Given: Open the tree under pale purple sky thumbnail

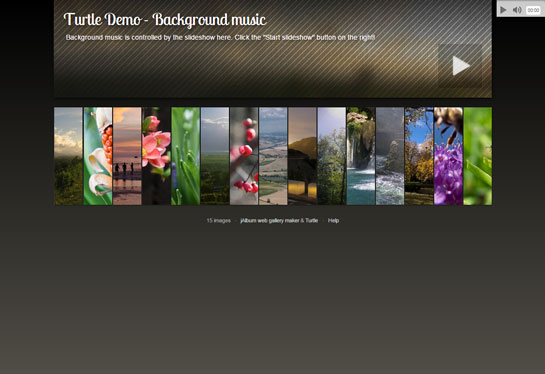Looking at the screenshot, I should point(332,156).
